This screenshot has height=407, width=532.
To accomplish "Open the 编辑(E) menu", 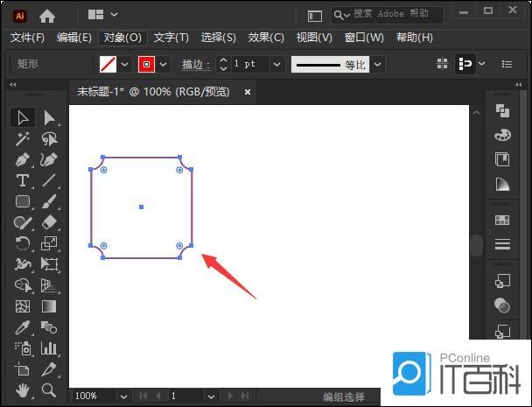I will pos(74,38).
